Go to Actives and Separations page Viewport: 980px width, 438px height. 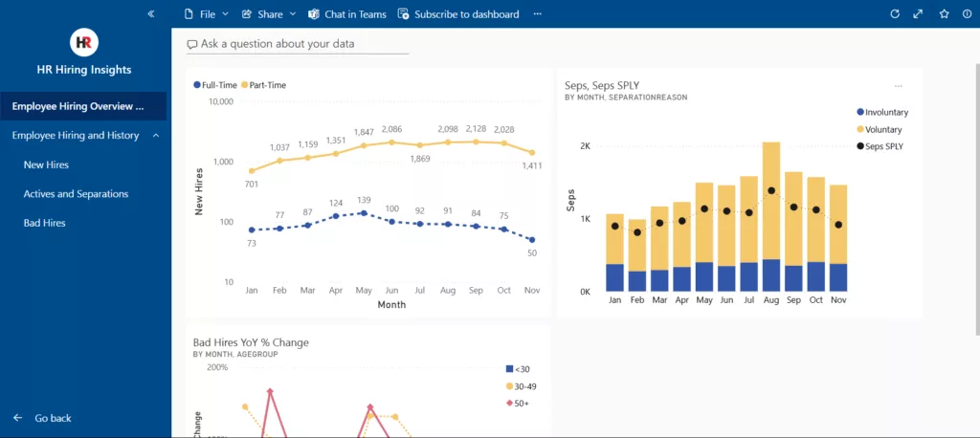[76, 194]
